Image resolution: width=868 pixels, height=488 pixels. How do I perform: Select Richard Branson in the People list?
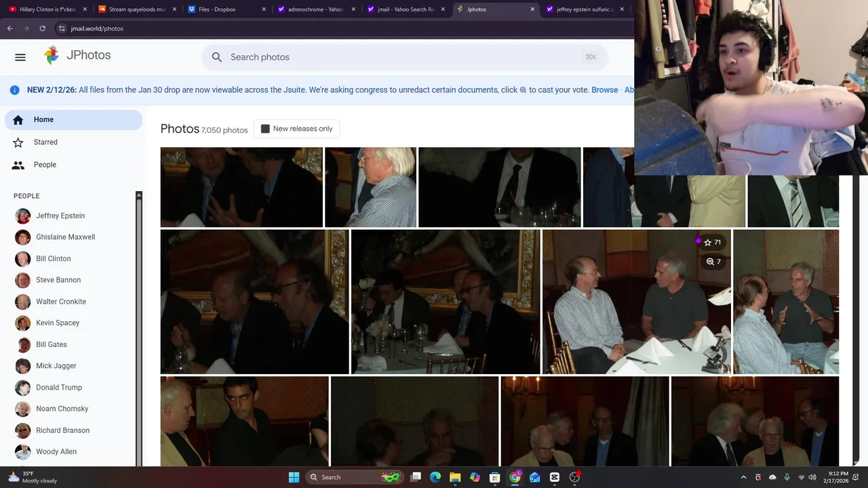pos(62,430)
